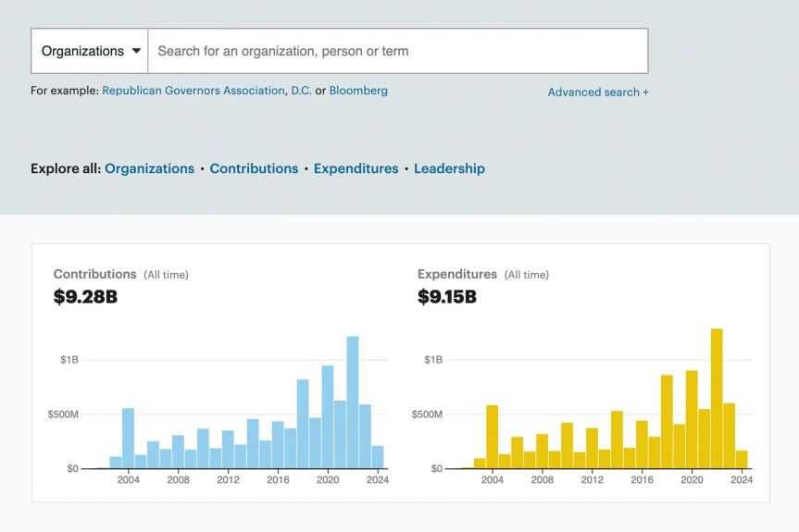
Task: Open the Organizations category dropdown
Action: tap(91, 51)
